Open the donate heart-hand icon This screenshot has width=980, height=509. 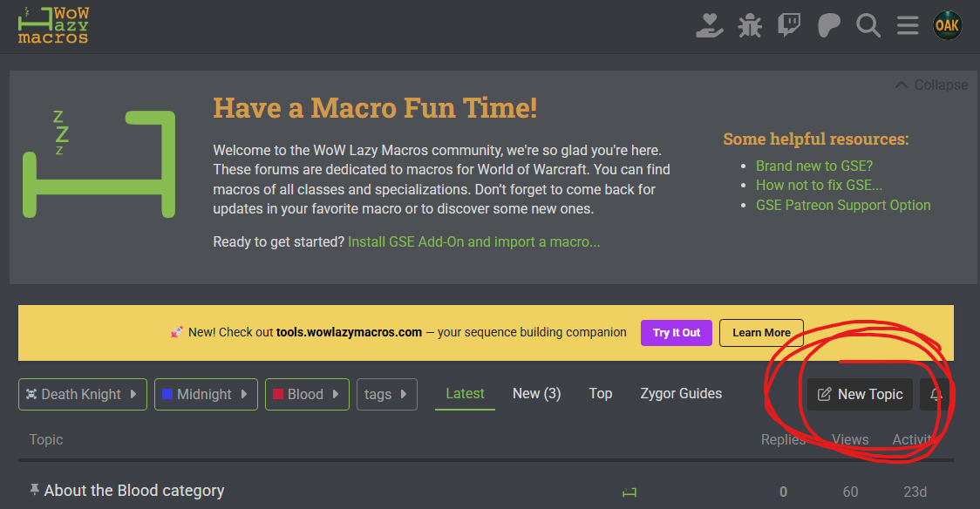click(710, 25)
